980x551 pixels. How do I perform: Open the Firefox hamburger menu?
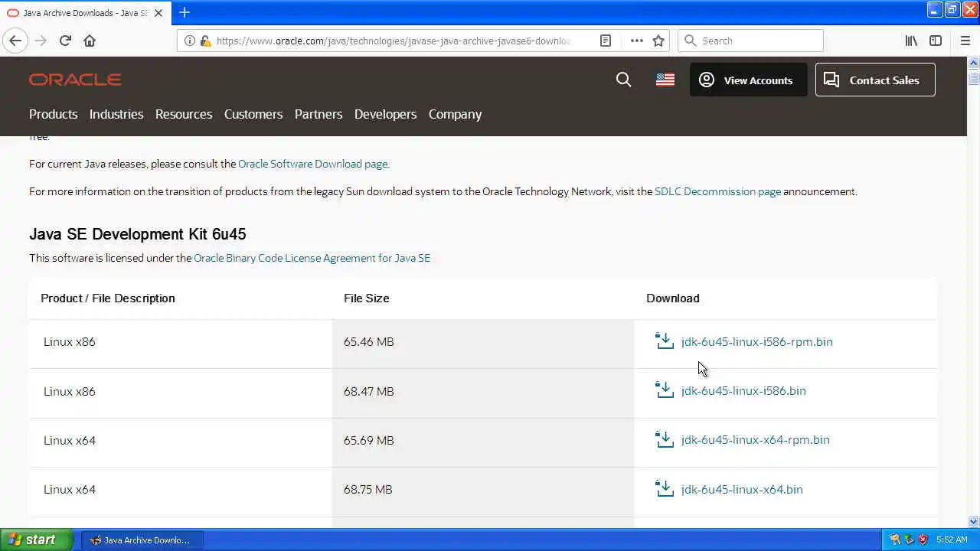(965, 41)
